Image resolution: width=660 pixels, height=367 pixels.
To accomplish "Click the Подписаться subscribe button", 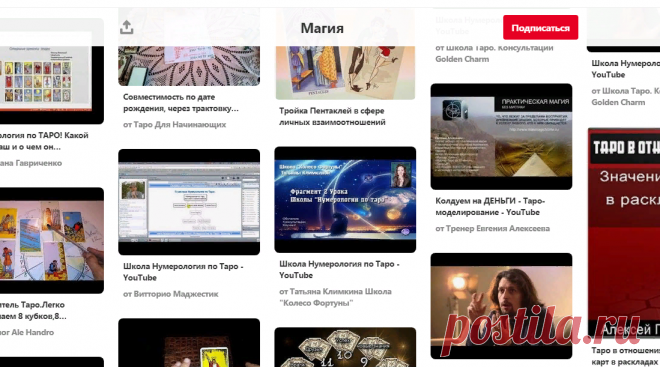I will pos(540,28).
